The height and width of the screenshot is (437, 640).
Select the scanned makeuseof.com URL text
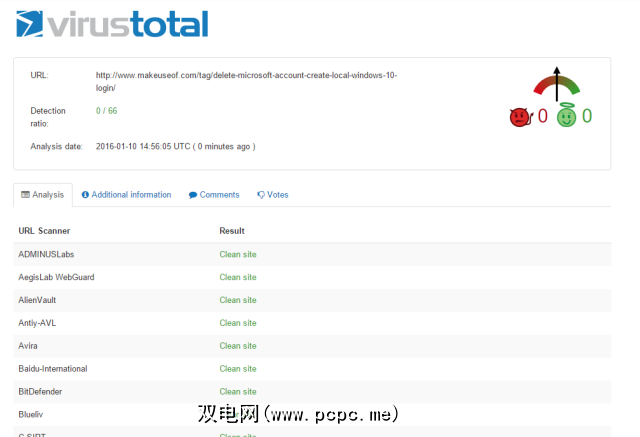click(246, 81)
